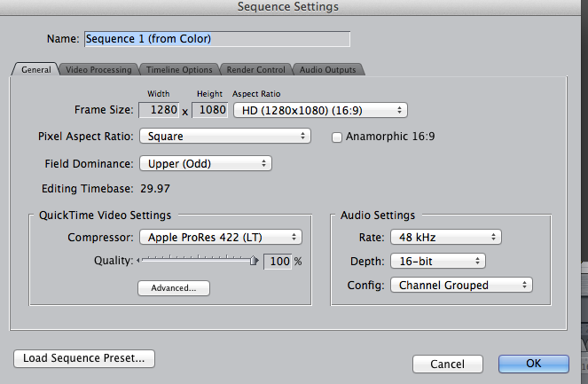This screenshot has width=588, height=384.
Task: Open the Pixel Aspect Ratio dropdown
Action: [224, 136]
